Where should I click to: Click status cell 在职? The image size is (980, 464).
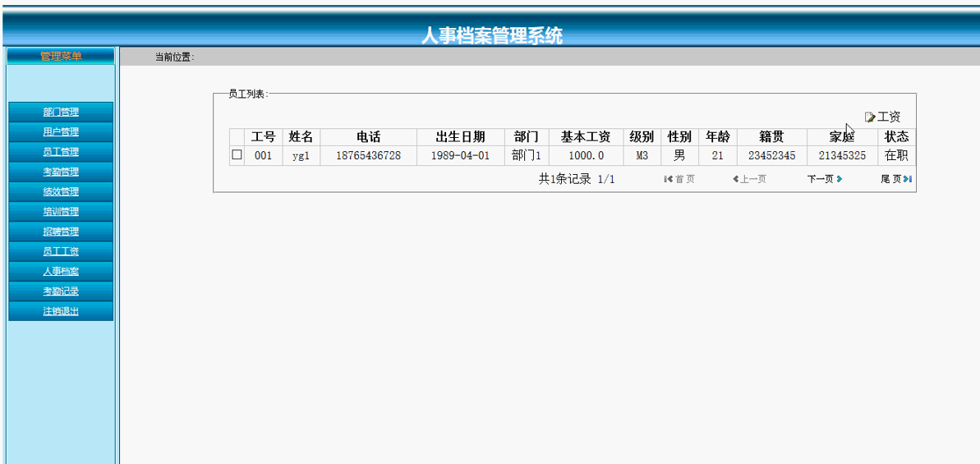pos(897,155)
